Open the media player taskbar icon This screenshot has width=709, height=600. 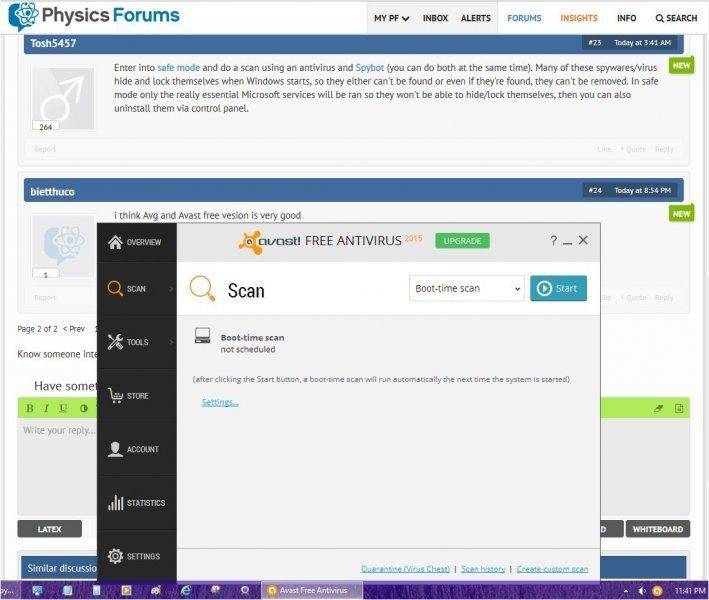click(x=126, y=590)
